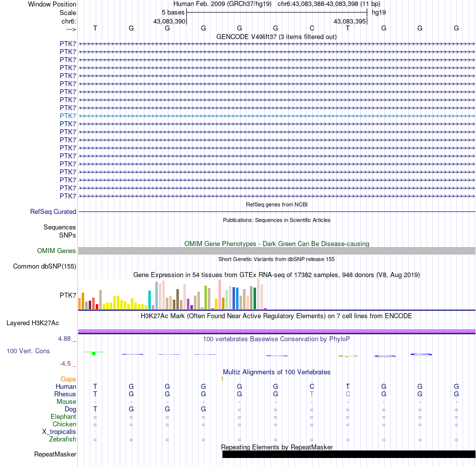476x466 pixels.
Task: Select the Dog alignment row label
Action: pos(70,409)
